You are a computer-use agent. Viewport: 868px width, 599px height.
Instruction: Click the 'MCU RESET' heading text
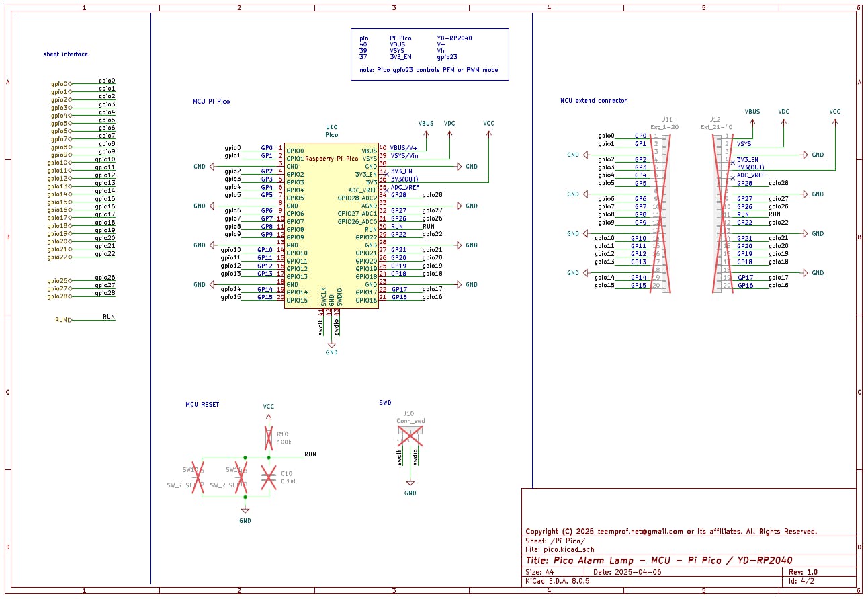(x=202, y=405)
